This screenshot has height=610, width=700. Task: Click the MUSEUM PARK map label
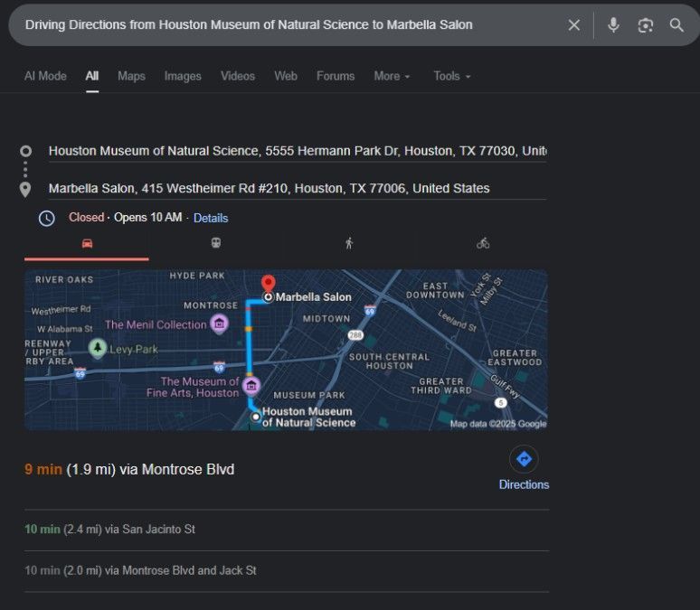[309, 395]
